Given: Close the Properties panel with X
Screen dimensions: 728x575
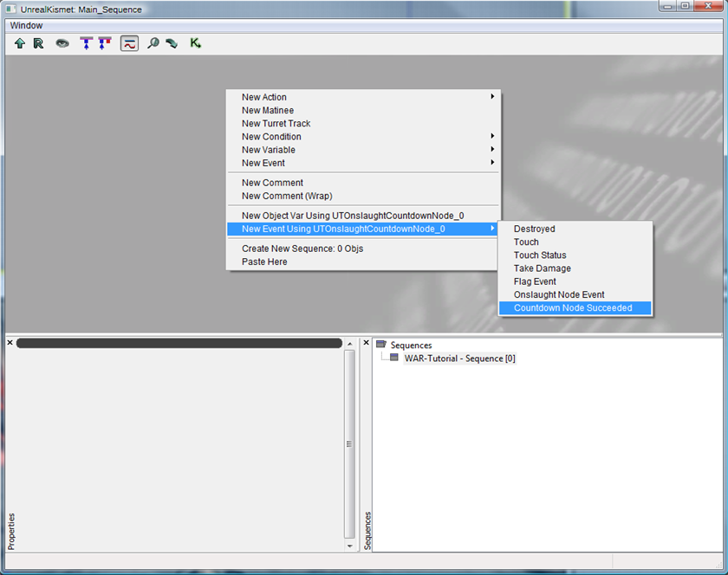Looking at the screenshot, I should pyautogui.click(x=10, y=343).
